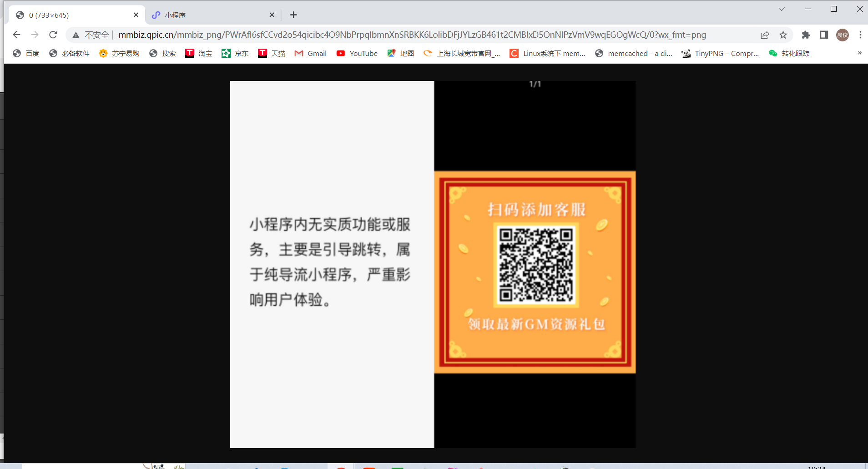Open the memcached bookmark

[x=634, y=53]
